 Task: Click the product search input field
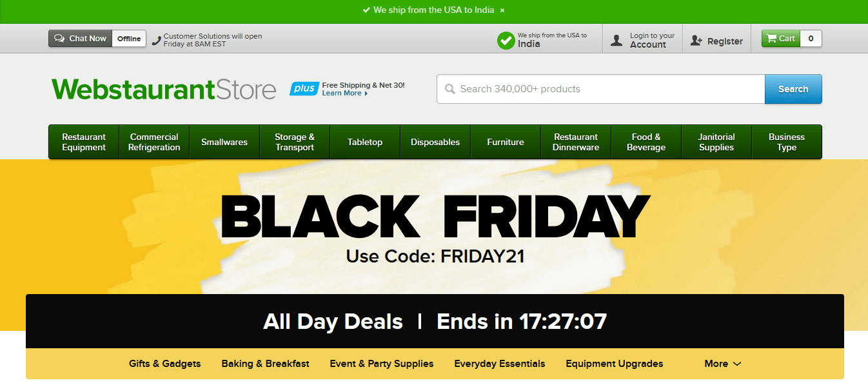601,89
